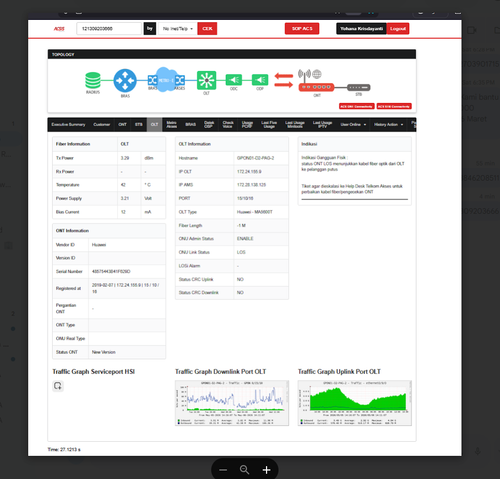This screenshot has width=500, height=479.
Task: Click the zoom in plus icon
Action: 266,470
